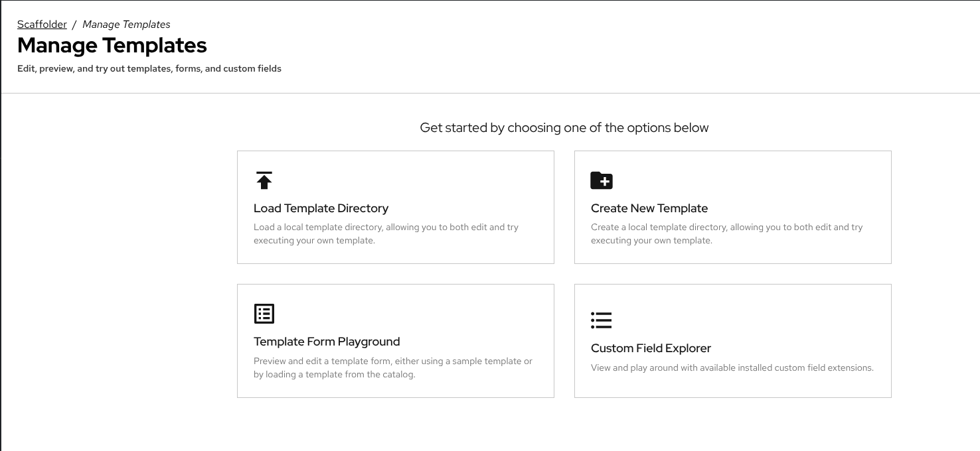Click the folder-plus icon for Create New Template

pos(602,180)
